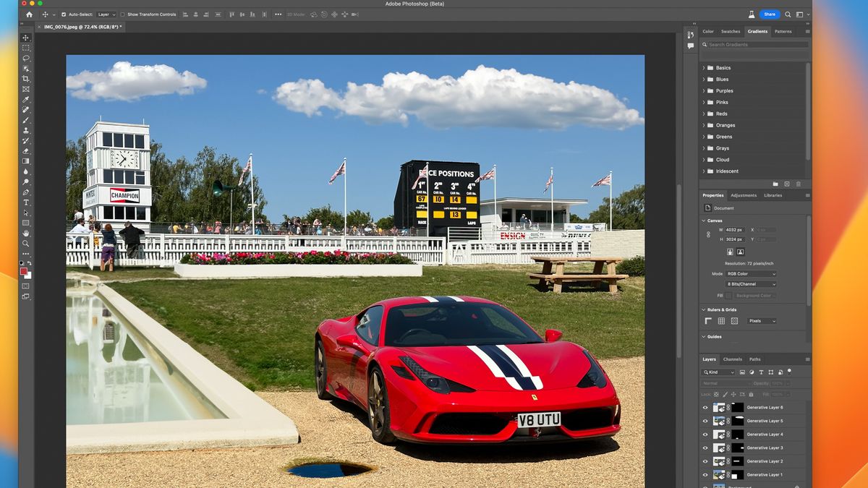Viewport: 868px width, 488px height.
Task: Create new gradient group folder icon
Action: pyautogui.click(x=775, y=184)
